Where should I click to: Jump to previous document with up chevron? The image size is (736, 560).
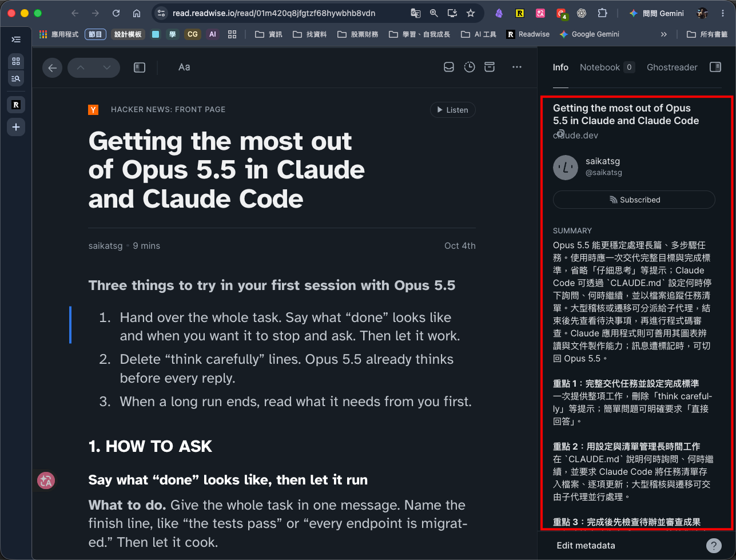click(81, 67)
